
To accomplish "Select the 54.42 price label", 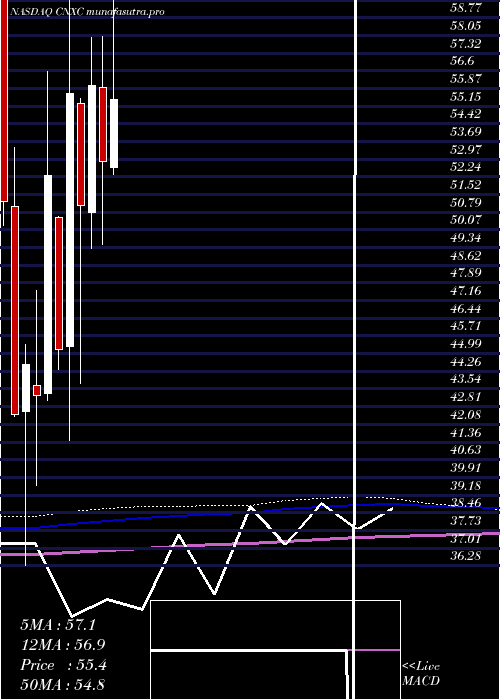I will 466,114.
